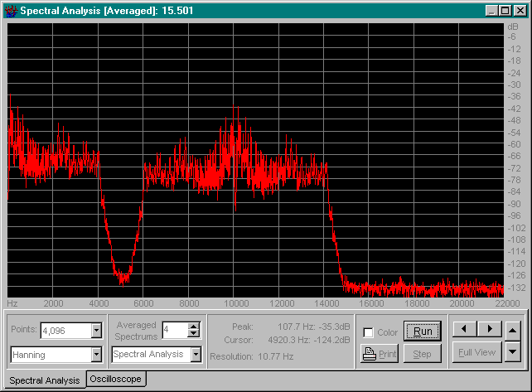
Task: Increase the Averaged Spectrums value with up spinner
Action: point(194,326)
